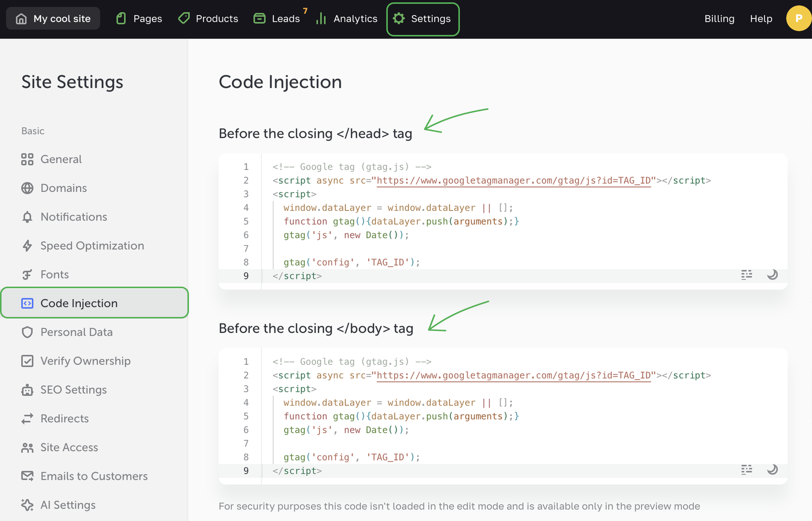Click format code icon in body editor
812x521 pixels.
746,470
